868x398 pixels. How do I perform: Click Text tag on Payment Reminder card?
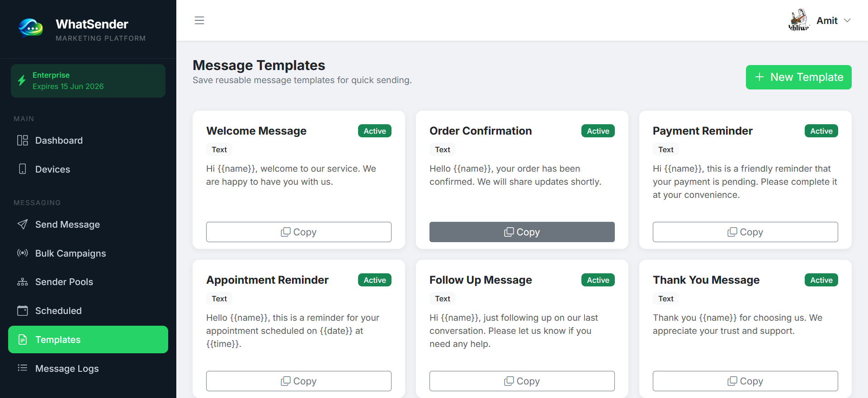[x=666, y=150]
